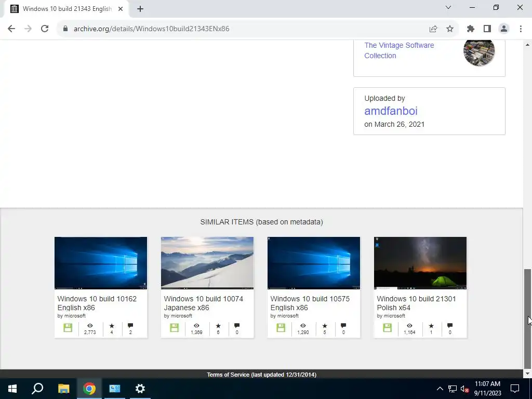
Task: Open Windows 10 build 10074 Japanese thumbnail
Action: (207, 263)
